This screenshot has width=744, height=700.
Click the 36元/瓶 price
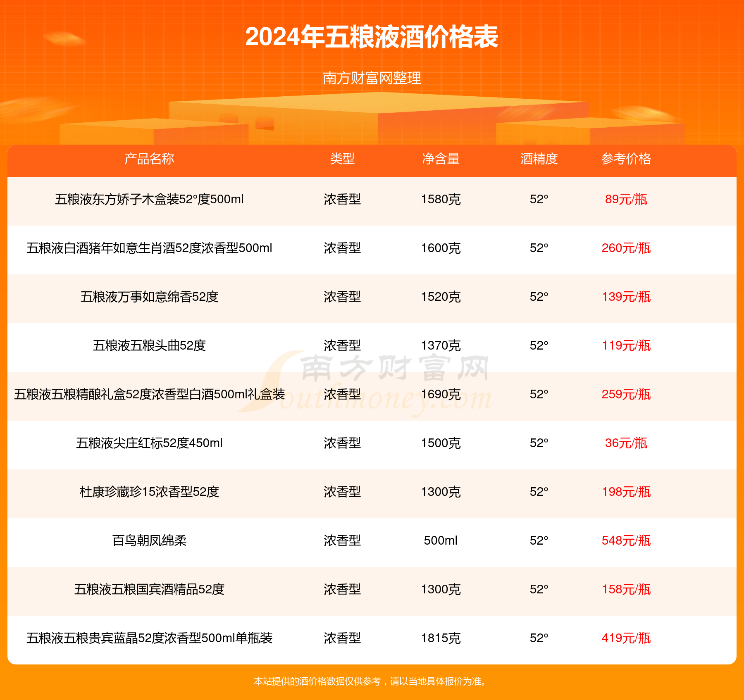coord(626,443)
